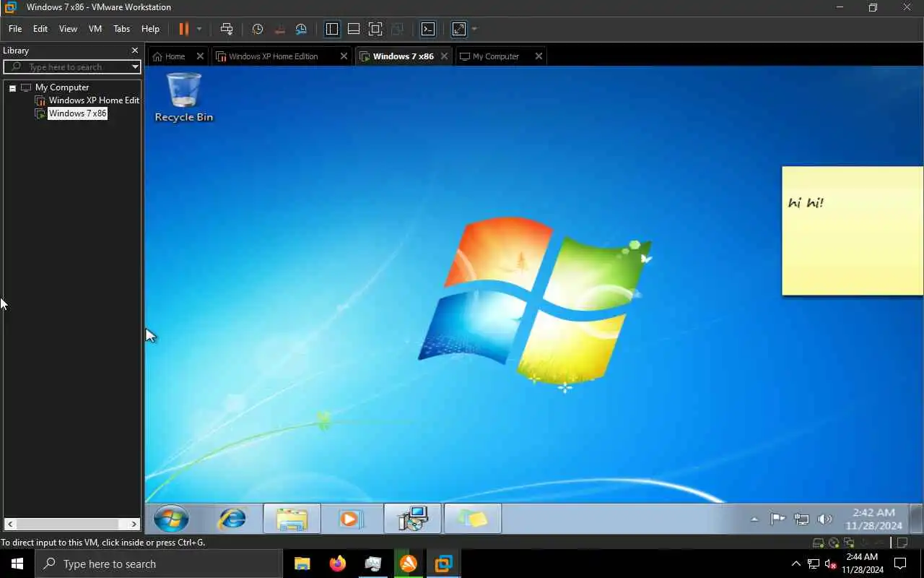Click the volume speaker in Windows 7 tray
Viewport: 924px width, 578px height.
(x=825, y=519)
